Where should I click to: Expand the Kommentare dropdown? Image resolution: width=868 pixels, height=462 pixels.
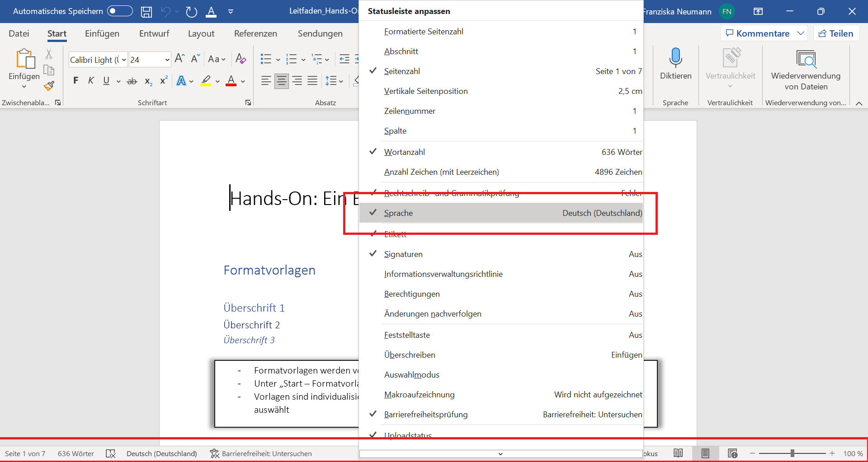[801, 33]
